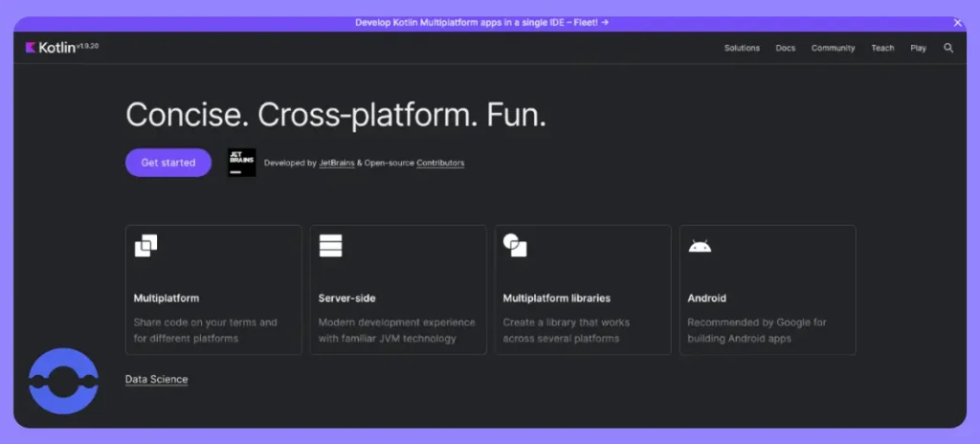980x444 pixels.
Task: Open the Fleet announcement banner link
Action: pyautogui.click(x=482, y=23)
